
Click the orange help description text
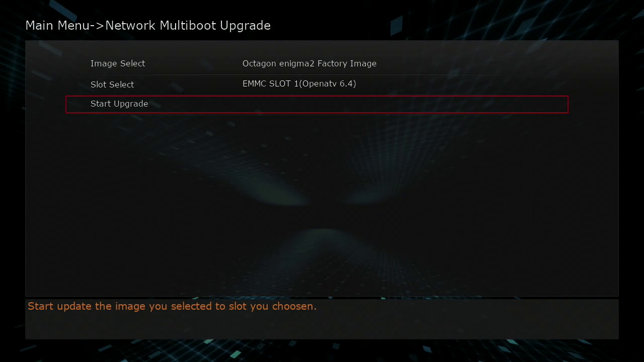pos(172,306)
